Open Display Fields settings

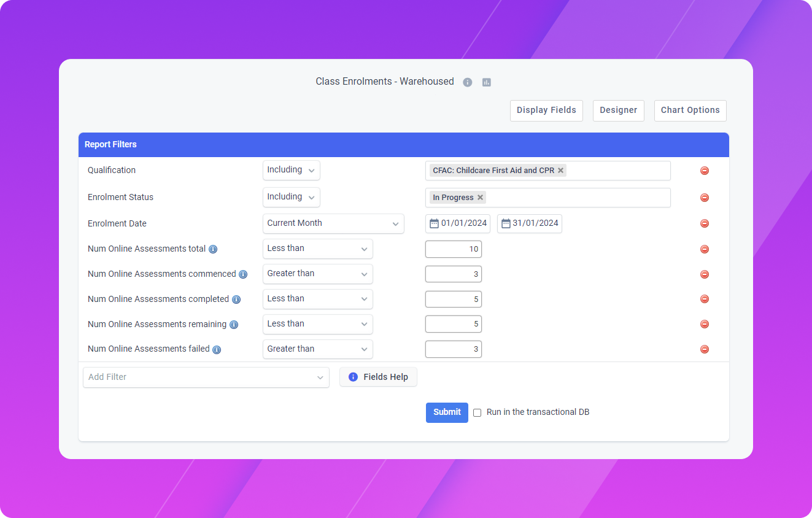pos(546,110)
